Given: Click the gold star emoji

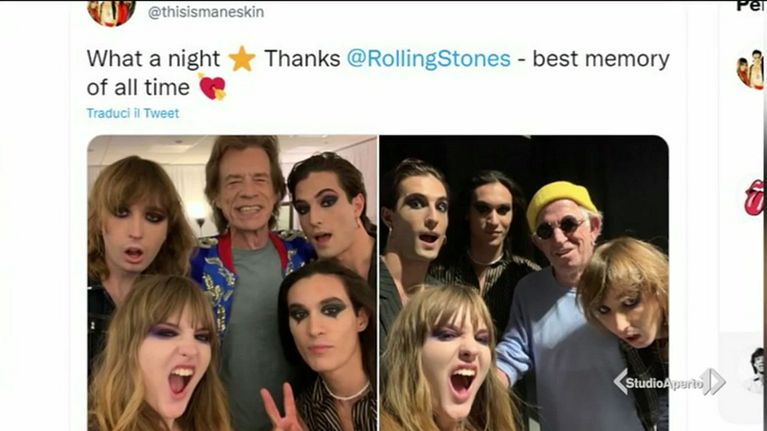Looking at the screenshot, I should click(241, 59).
